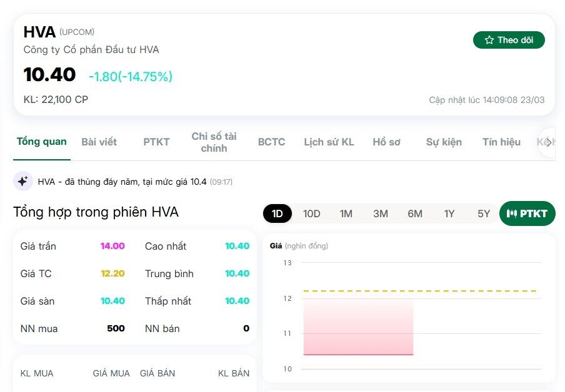
Task: Click the Theo dõi follow button
Action: pyautogui.click(x=509, y=39)
